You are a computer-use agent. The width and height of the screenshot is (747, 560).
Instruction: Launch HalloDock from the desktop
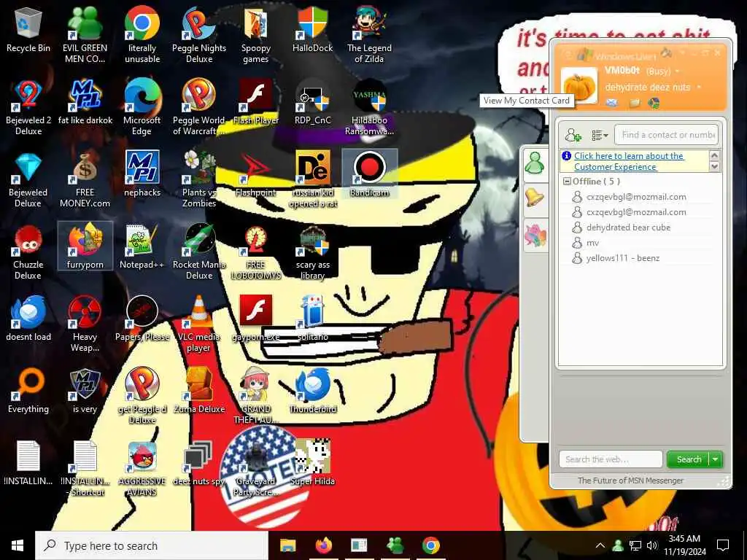pyautogui.click(x=312, y=29)
